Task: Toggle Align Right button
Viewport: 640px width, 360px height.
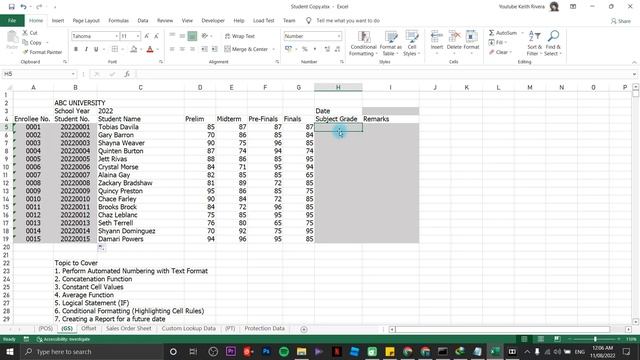Action: pos(192,49)
